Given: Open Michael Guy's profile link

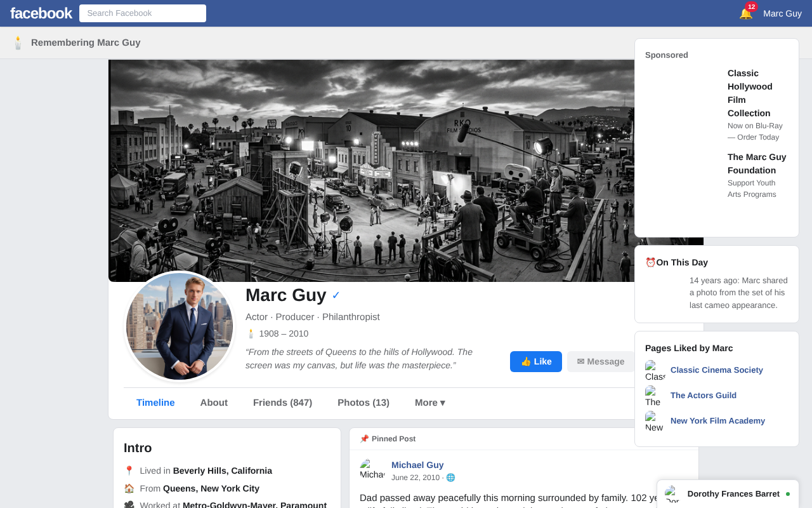Looking at the screenshot, I should coord(417,465).
